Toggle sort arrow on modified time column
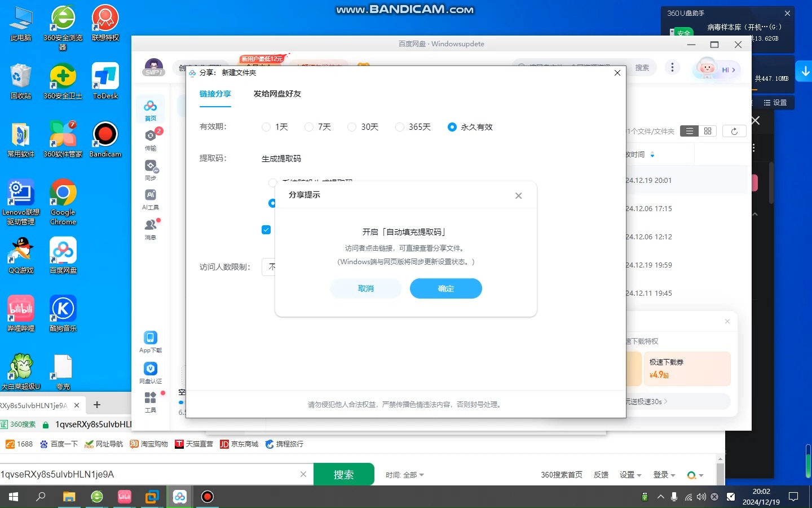 pos(652,155)
